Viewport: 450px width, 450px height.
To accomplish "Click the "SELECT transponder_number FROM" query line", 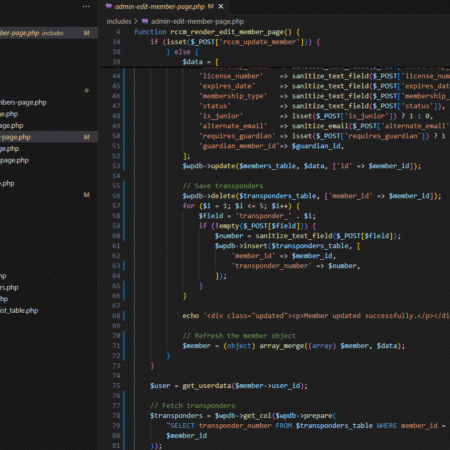I will 306,426.
